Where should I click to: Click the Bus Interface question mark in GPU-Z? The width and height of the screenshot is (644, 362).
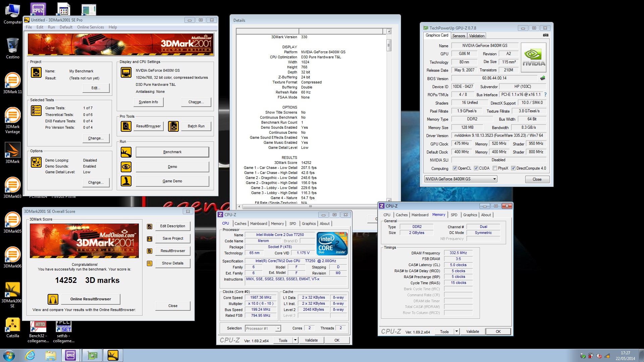tap(545, 95)
